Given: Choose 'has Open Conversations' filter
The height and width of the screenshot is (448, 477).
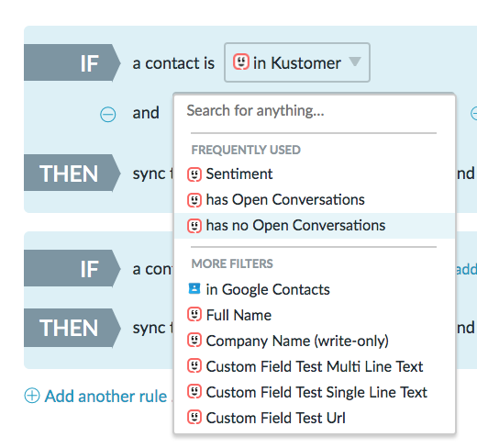Looking at the screenshot, I should [314, 200].
